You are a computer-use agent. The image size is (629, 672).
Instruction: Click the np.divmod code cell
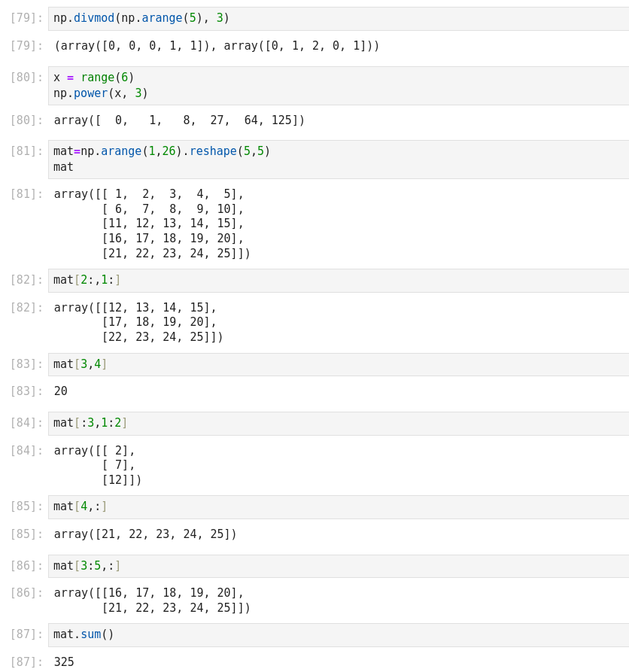click(x=339, y=18)
